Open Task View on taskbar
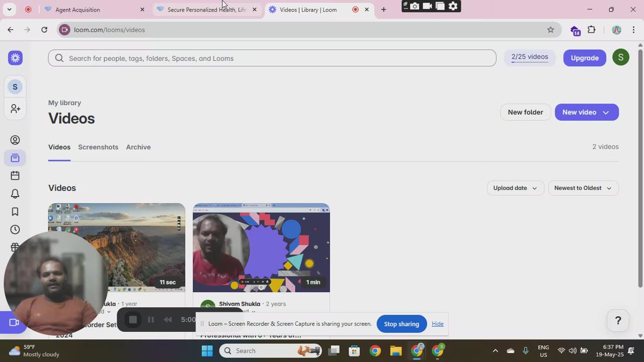This screenshot has width=644, height=362. (x=334, y=350)
